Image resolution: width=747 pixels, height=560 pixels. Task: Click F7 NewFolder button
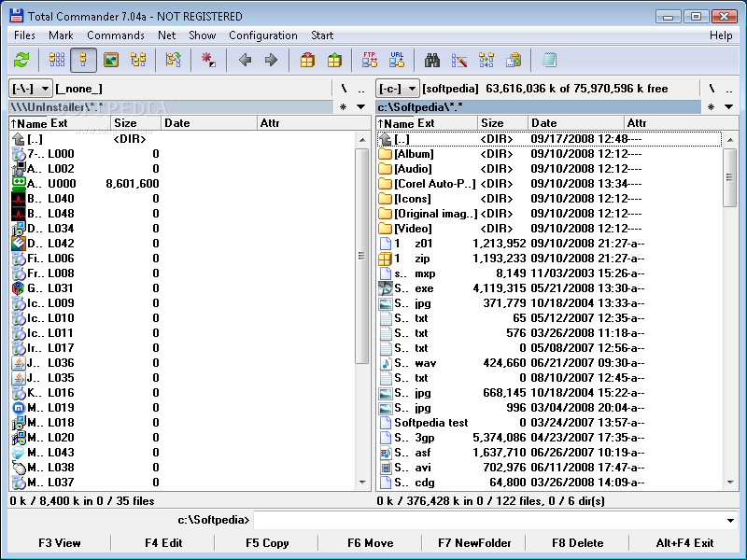pyautogui.click(x=474, y=543)
